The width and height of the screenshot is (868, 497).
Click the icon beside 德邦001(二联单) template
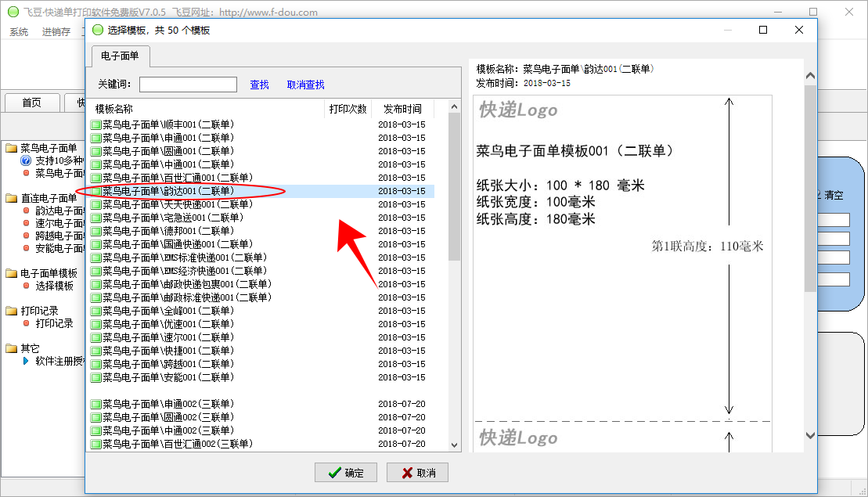[95, 232]
